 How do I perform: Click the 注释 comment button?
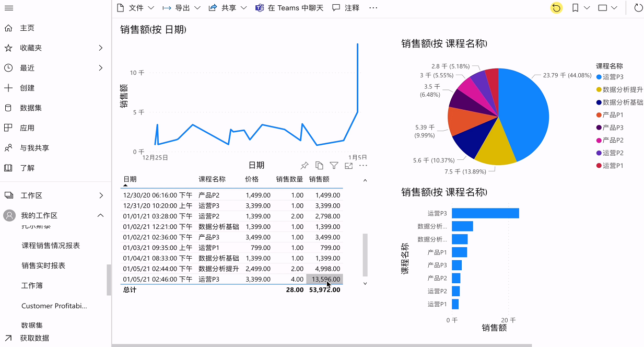click(346, 8)
